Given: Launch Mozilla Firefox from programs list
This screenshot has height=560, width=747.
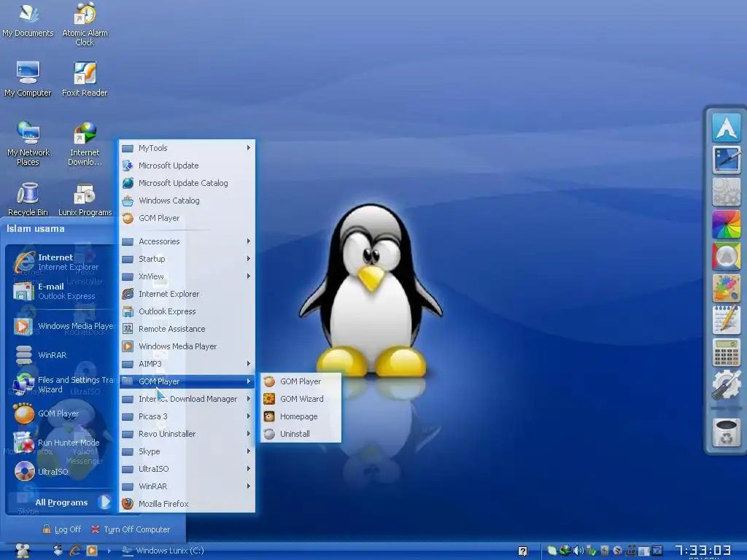Looking at the screenshot, I should coord(187,504).
